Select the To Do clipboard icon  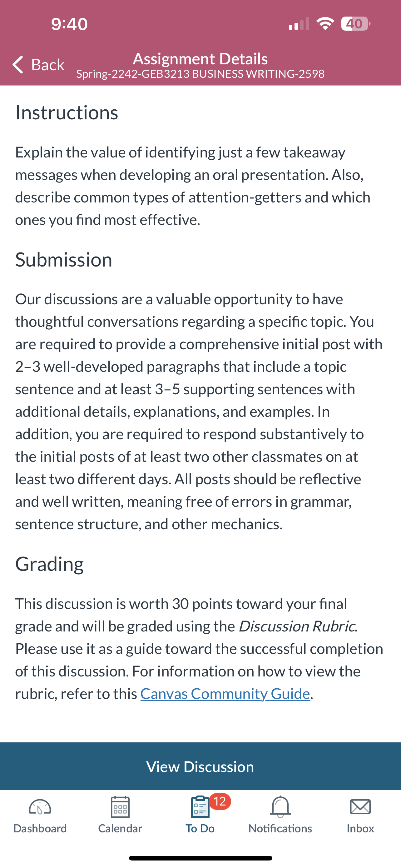[x=200, y=807]
